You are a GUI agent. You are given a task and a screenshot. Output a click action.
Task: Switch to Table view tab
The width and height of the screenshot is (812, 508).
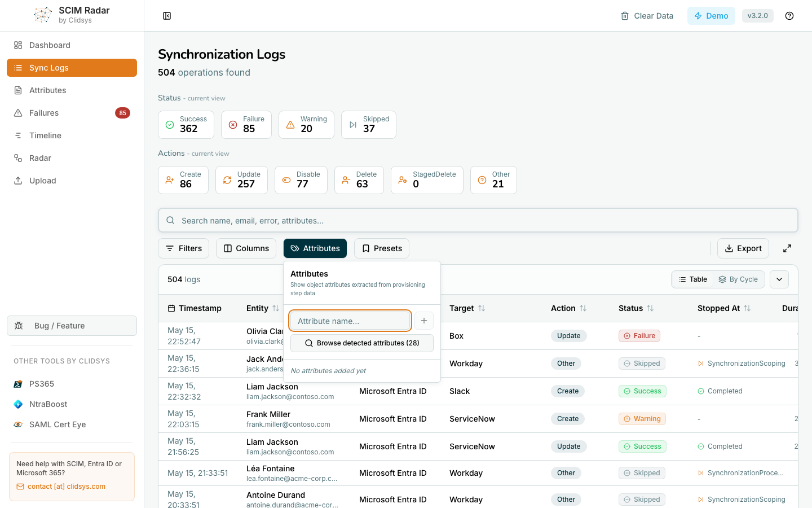point(692,279)
